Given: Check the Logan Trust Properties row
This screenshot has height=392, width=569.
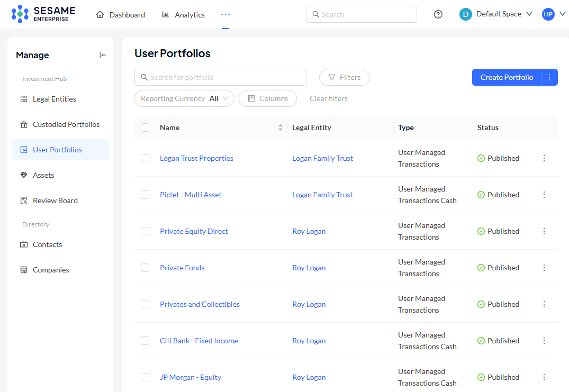Looking at the screenshot, I should point(145,158).
